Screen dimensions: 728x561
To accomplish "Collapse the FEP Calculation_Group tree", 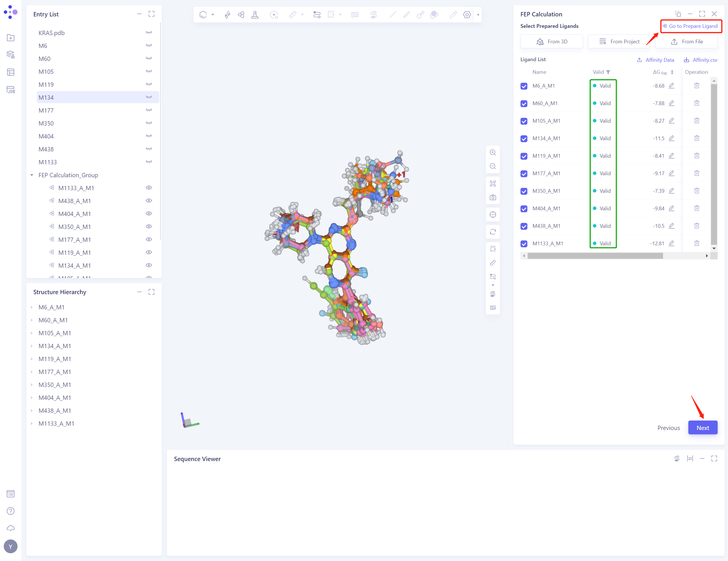I will coord(32,175).
